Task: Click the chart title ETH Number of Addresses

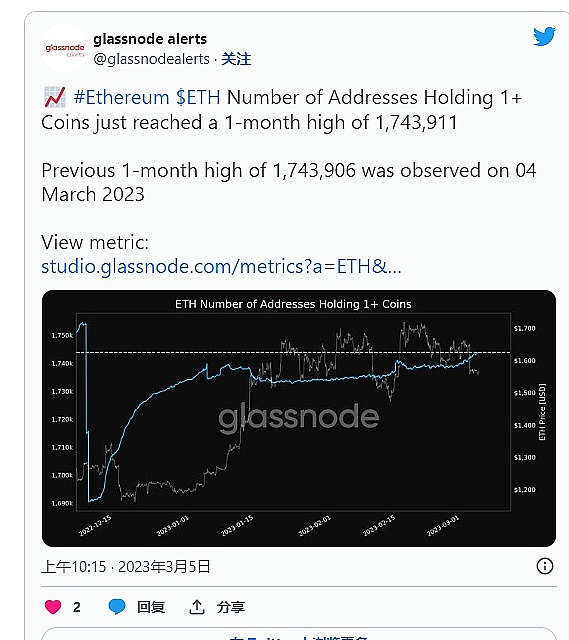Action: [293, 304]
